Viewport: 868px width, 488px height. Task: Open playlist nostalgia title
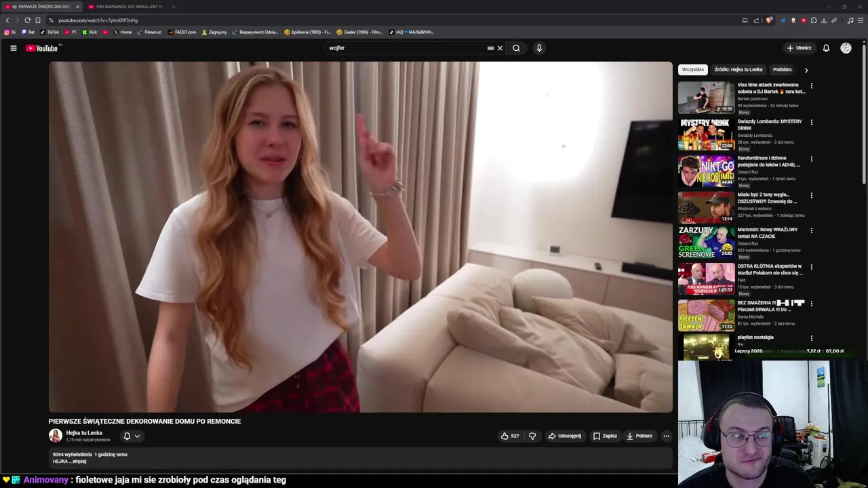tap(755, 338)
